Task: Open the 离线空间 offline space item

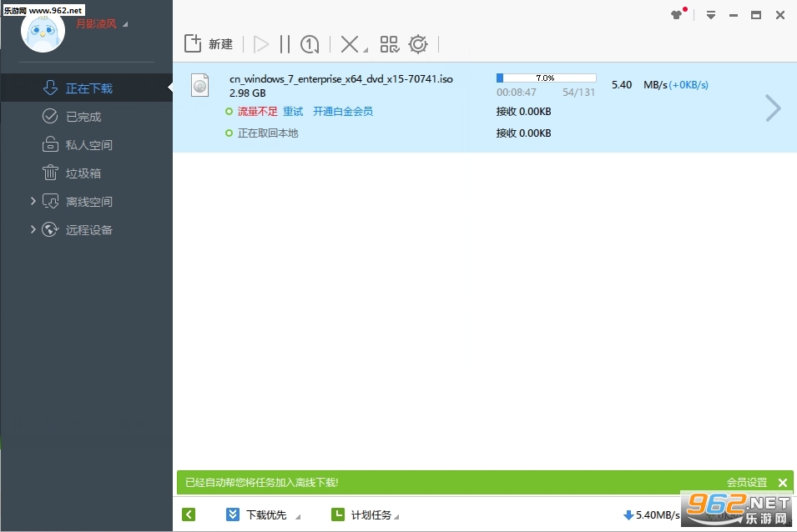Action: pyautogui.click(x=78, y=202)
